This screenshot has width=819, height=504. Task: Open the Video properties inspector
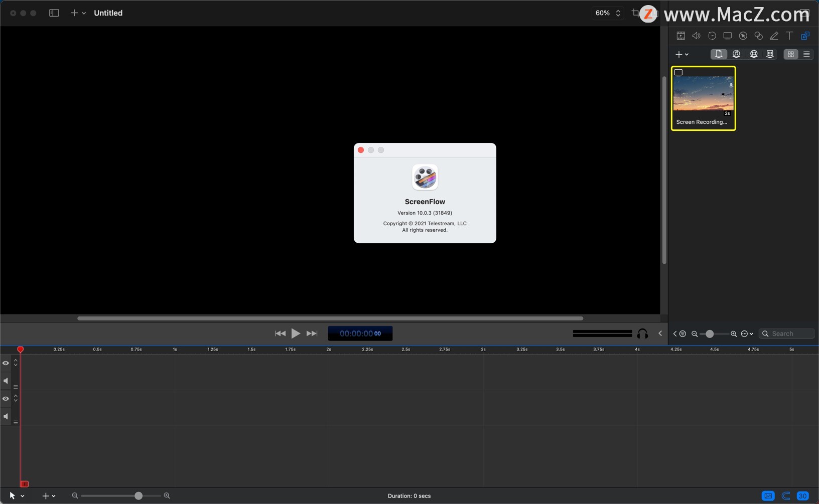pos(680,36)
